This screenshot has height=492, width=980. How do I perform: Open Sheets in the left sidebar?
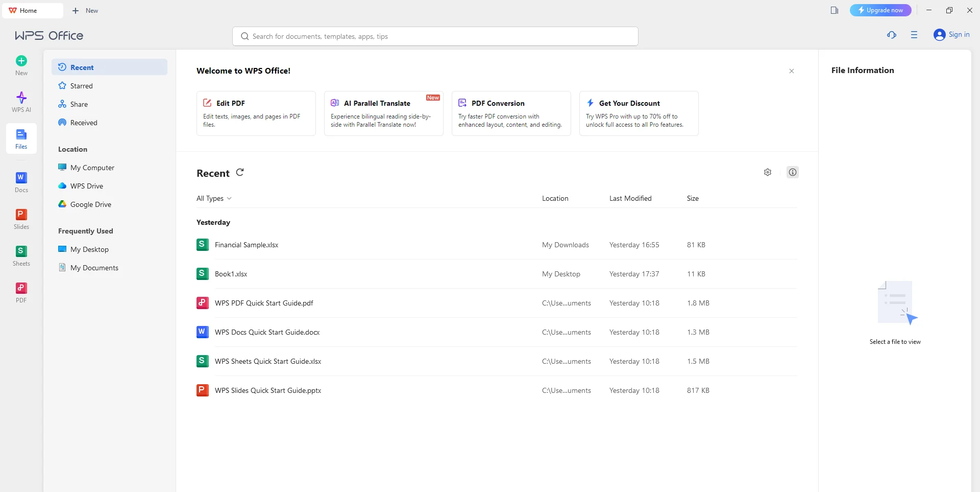point(21,255)
